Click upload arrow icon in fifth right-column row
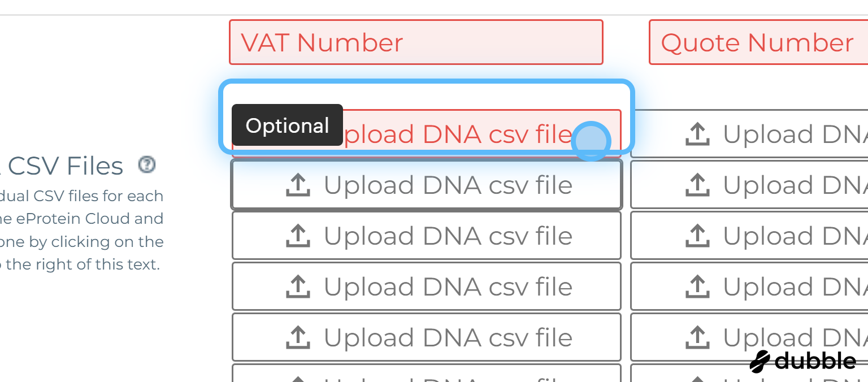The height and width of the screenshot is (382, 868). pos(697,337)
